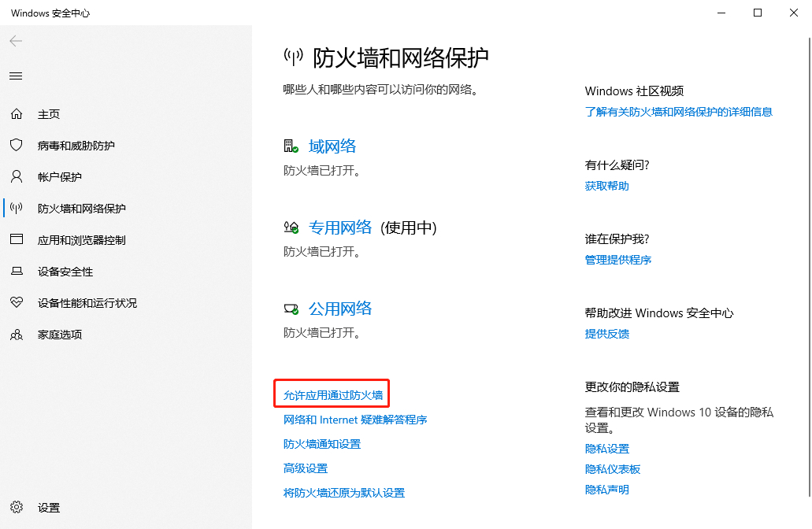Click 允许应用通过防火墙 link

click(333, 395)
